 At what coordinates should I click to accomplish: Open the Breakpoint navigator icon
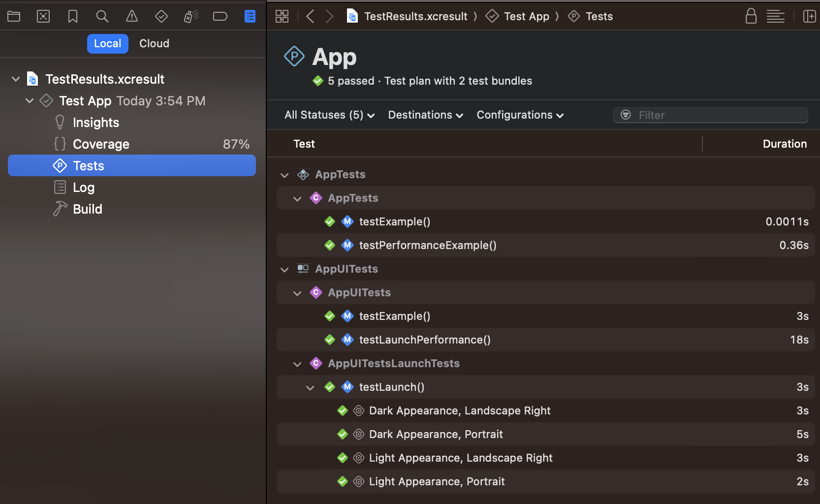(x=220, y=16)
